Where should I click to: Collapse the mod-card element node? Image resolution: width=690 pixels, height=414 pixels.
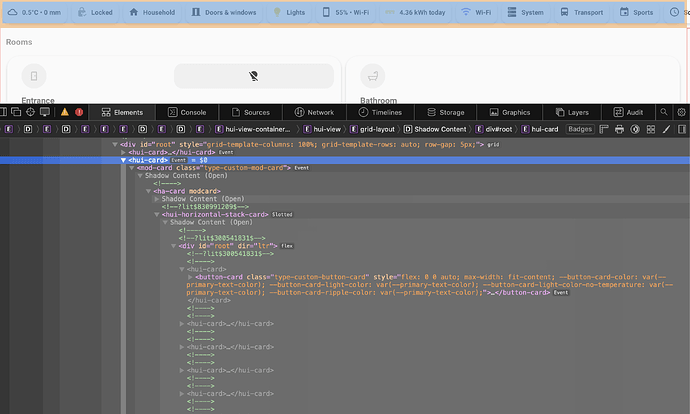(133, 167)
